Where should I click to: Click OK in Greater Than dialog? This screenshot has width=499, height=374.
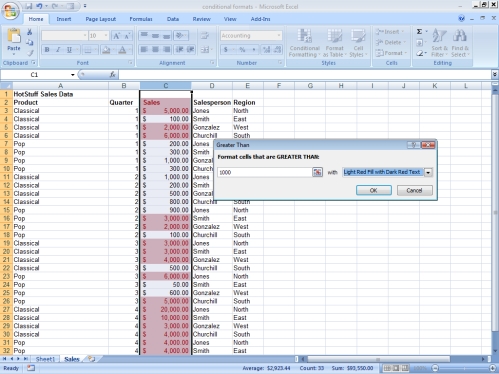click(x=374, y=190)
